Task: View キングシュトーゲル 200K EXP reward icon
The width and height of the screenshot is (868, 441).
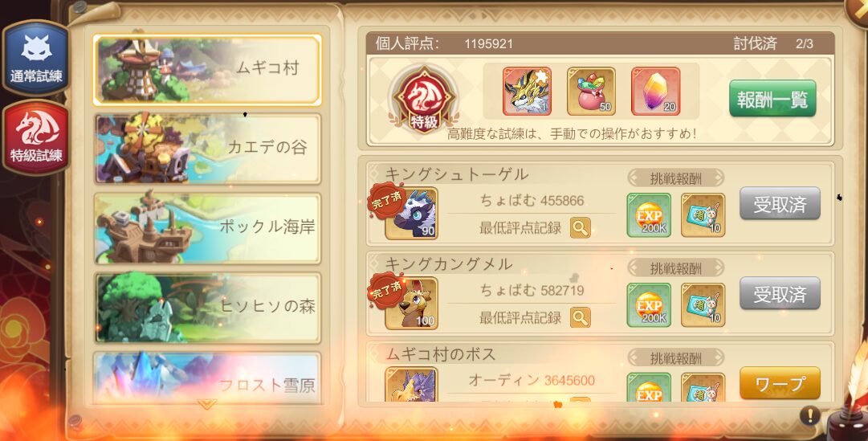Action: click(x=649, y=215)
